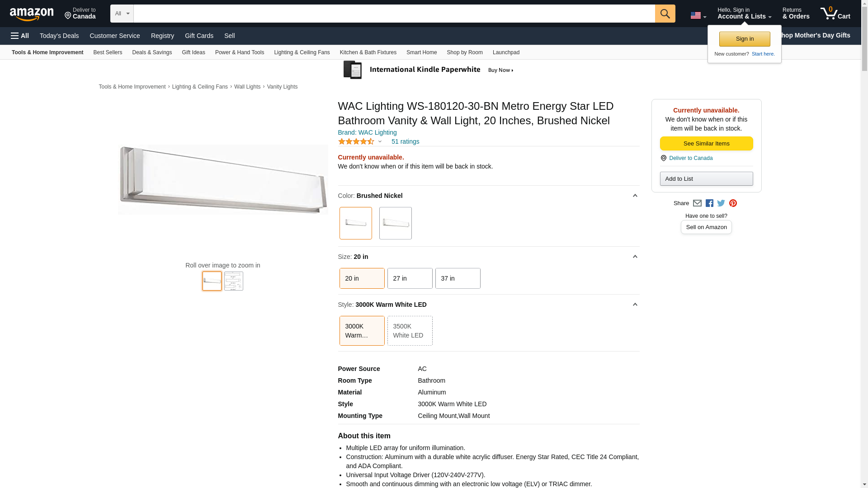Open the search category All dropdown

click(122, 14)
